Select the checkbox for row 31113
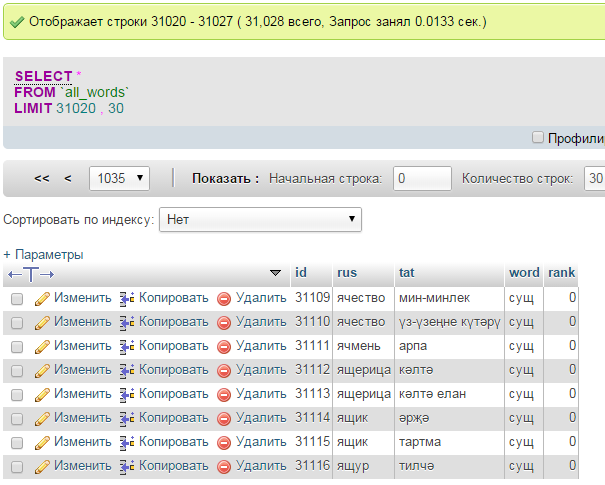 [x=17, y=394]
